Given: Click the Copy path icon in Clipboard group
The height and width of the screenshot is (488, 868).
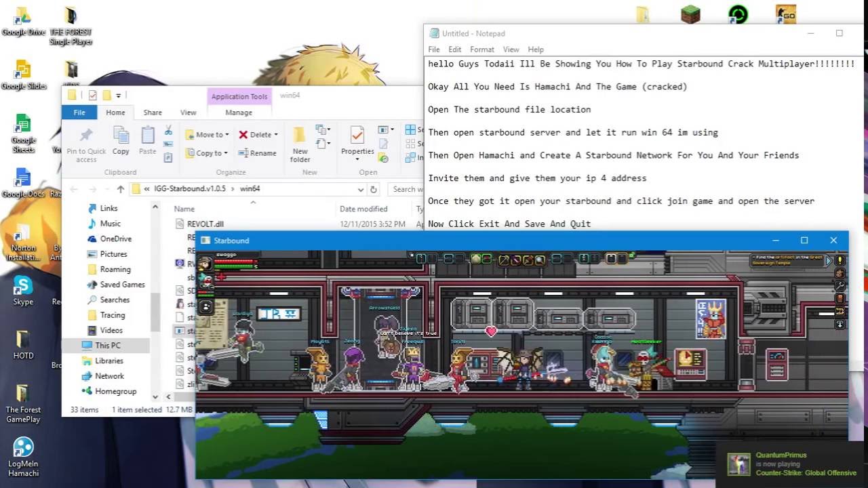Looking at the screenshot, I should [168, 144].
